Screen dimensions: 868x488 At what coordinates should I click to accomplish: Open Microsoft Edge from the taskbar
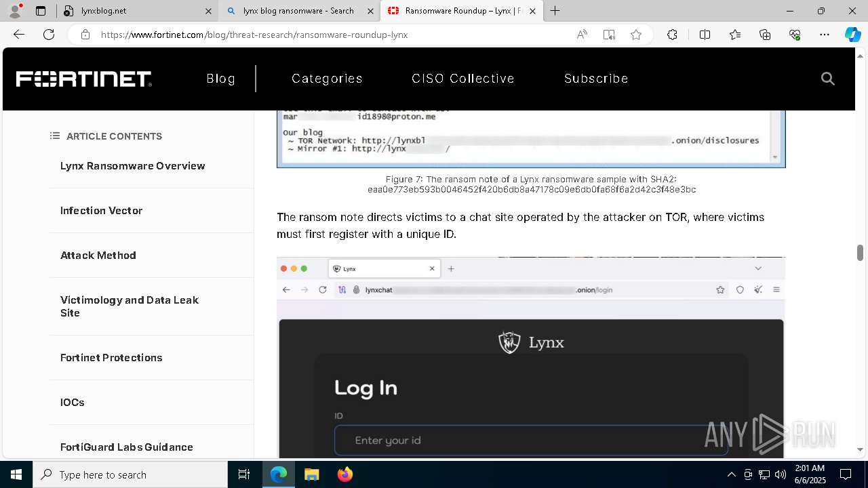click(279, 474)
